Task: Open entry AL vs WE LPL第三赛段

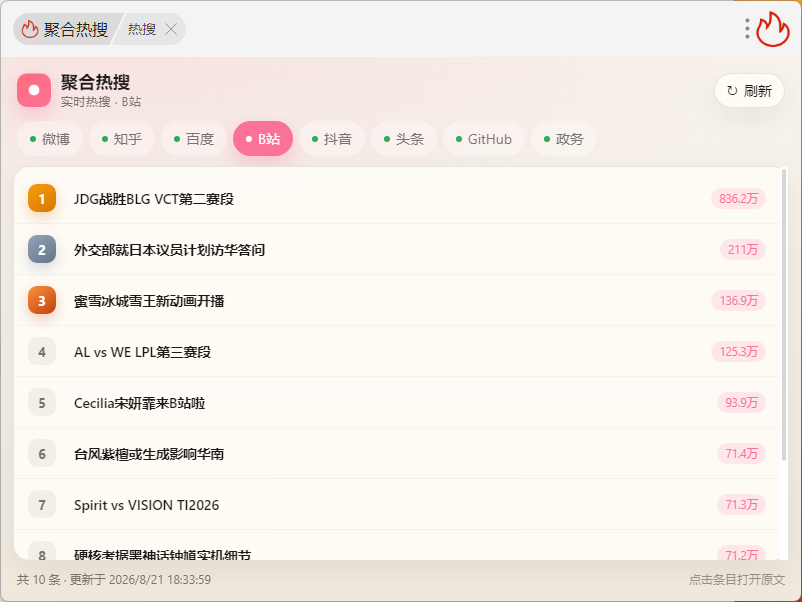Action: pyautogui.click(x=397, y=352)
